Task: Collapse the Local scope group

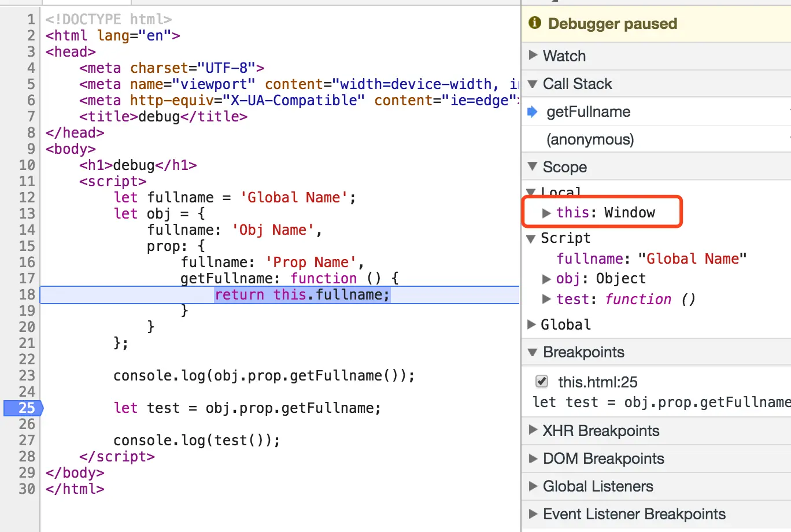Action: (x=531, y=191)
